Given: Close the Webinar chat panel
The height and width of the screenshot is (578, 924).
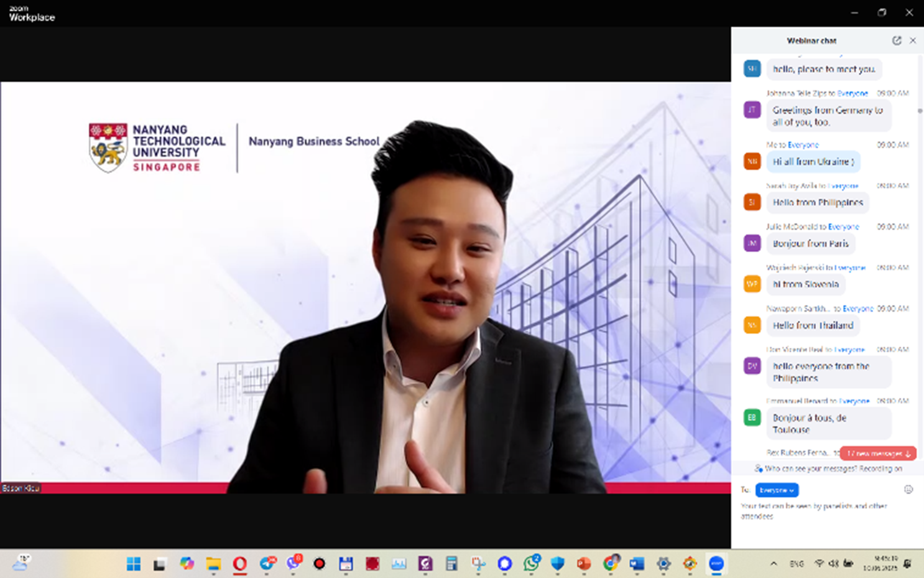Looking at the screenshot, I should tap(912, 40).
